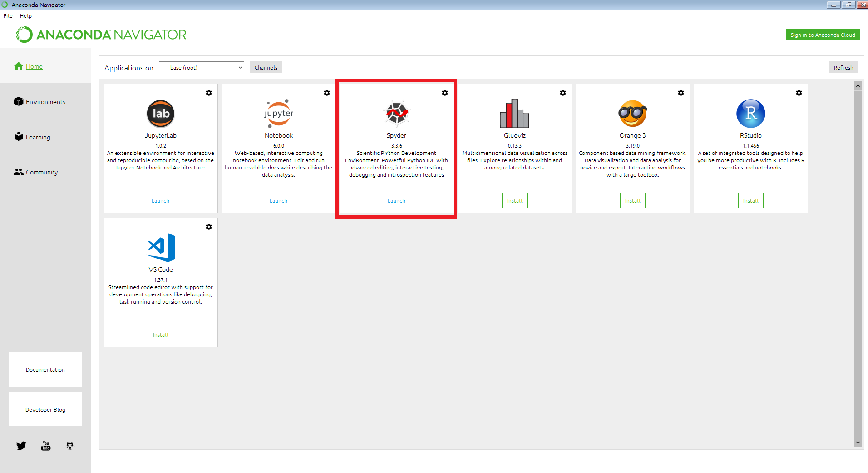Expand the base (root) environment dropdown
868x473 pixels.
pos(240,68)
